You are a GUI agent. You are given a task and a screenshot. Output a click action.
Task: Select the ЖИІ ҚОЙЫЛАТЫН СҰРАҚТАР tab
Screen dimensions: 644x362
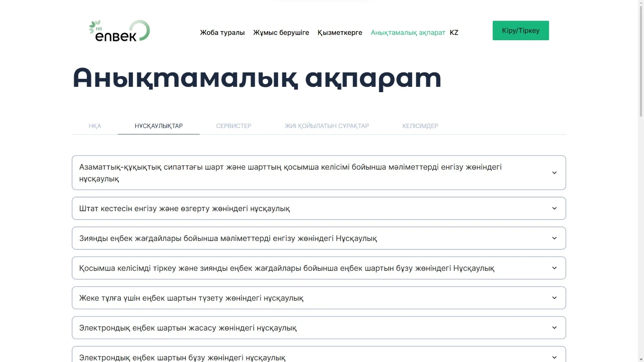[x=326, y=126]
